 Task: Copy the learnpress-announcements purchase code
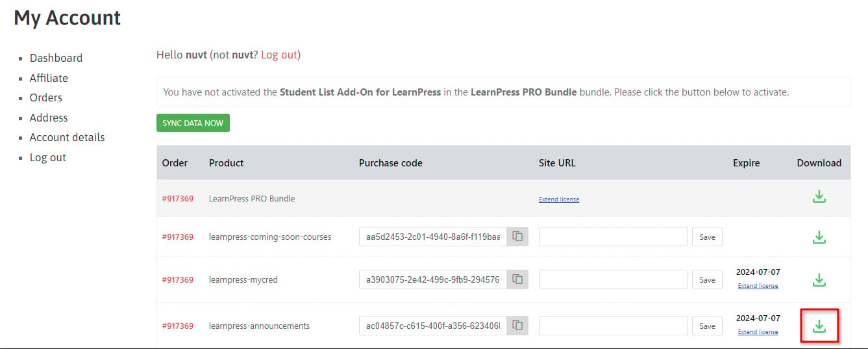pyautogui.click(x=517, y=326)
